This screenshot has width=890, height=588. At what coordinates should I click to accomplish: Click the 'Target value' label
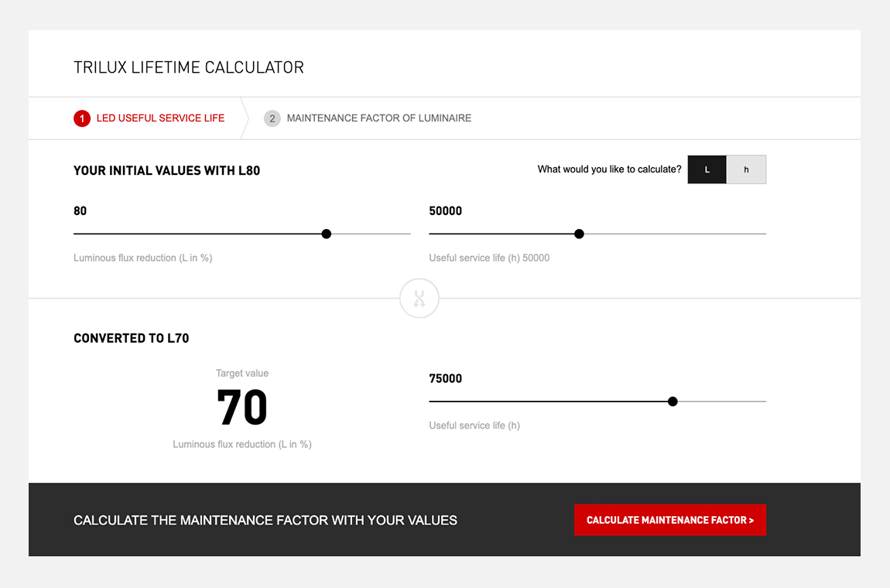click(x=241, y=374)
